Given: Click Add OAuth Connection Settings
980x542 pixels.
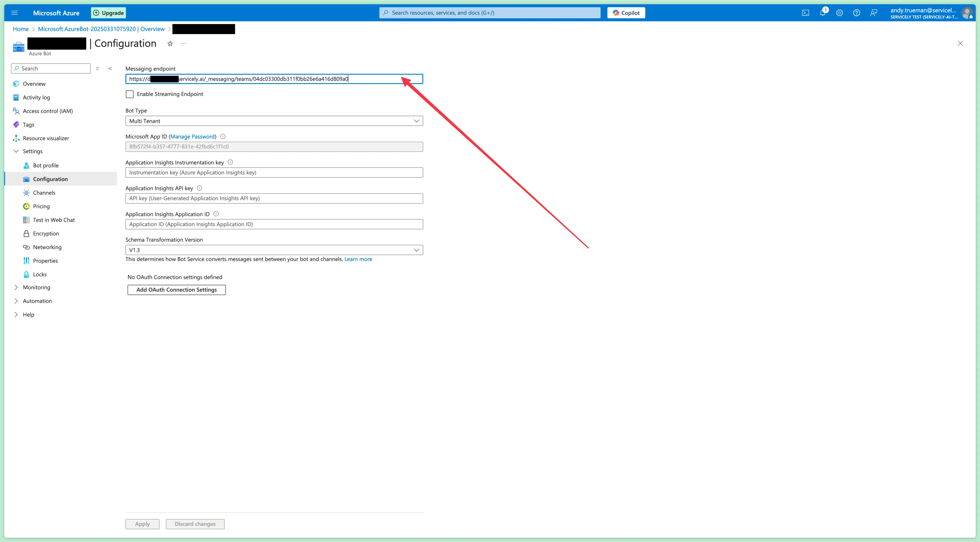Looking at the screenshot, I should click(x=177, y=290).
